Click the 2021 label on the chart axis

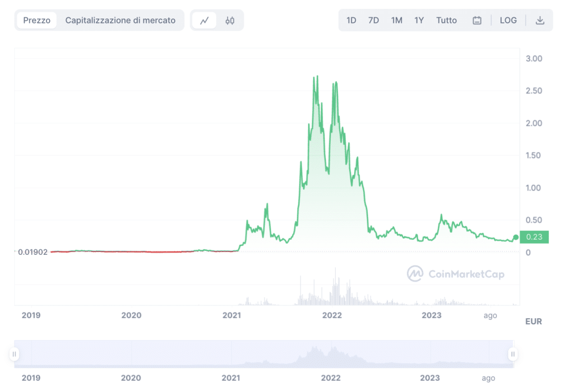click(x=232, y=315)
